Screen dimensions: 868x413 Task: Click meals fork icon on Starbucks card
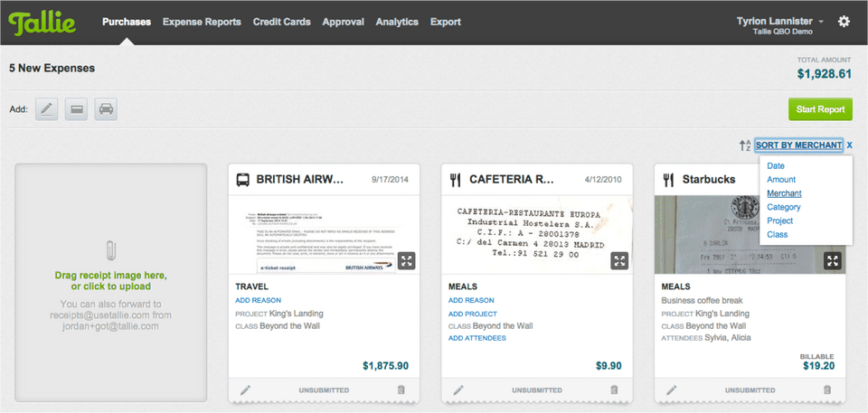669,179
